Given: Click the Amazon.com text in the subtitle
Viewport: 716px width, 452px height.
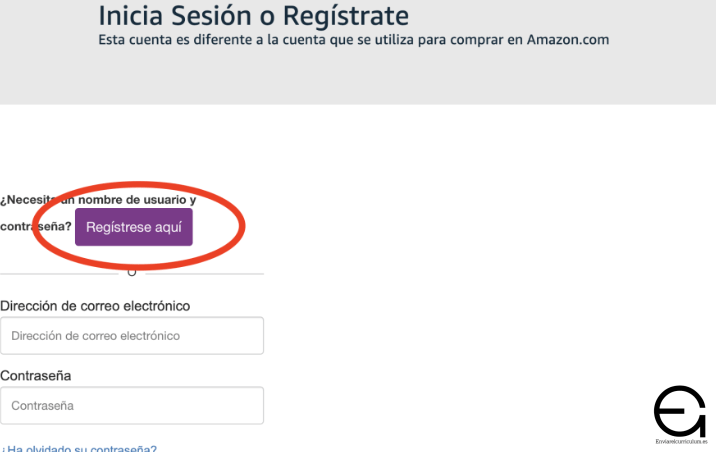Looking at the screenshot, I should [568, 40].
